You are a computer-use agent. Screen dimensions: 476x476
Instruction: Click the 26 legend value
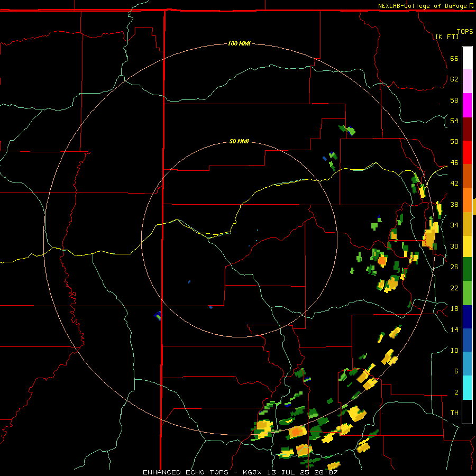(x=454, y=267)
